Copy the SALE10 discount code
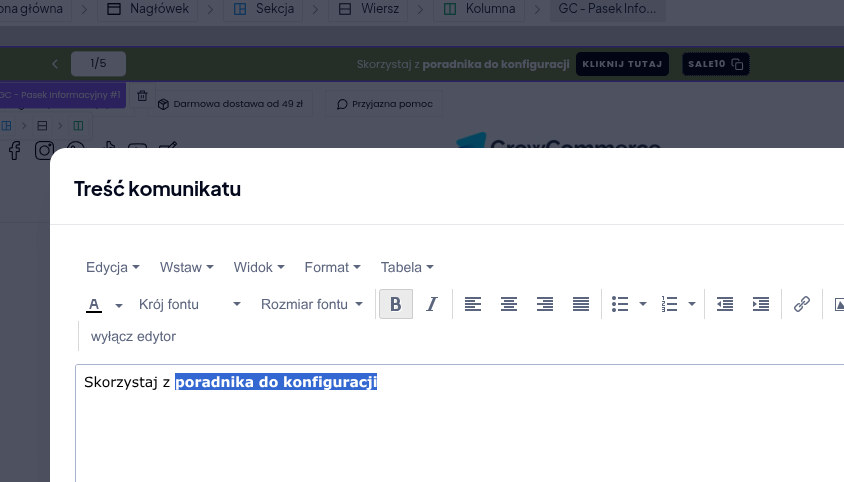The width and height of the screenshot is (844, 482). click(x=715, y=64)
